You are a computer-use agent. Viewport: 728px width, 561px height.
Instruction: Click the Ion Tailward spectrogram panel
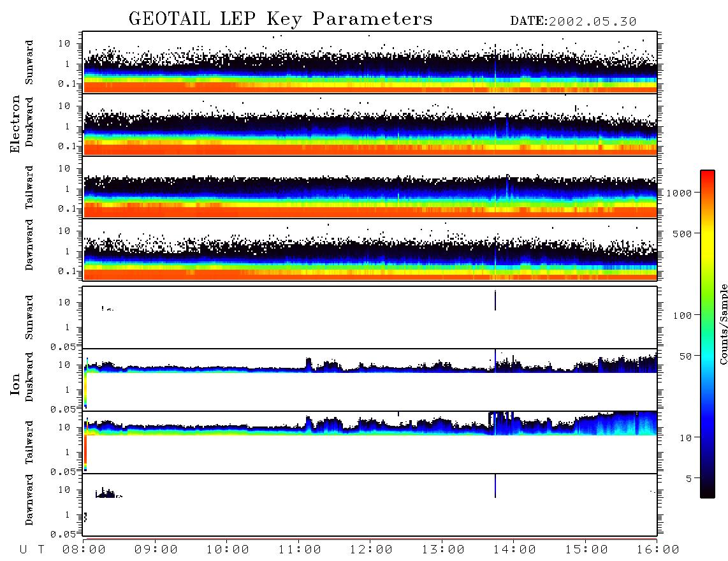pyautogui.click(x=370, y=442)
